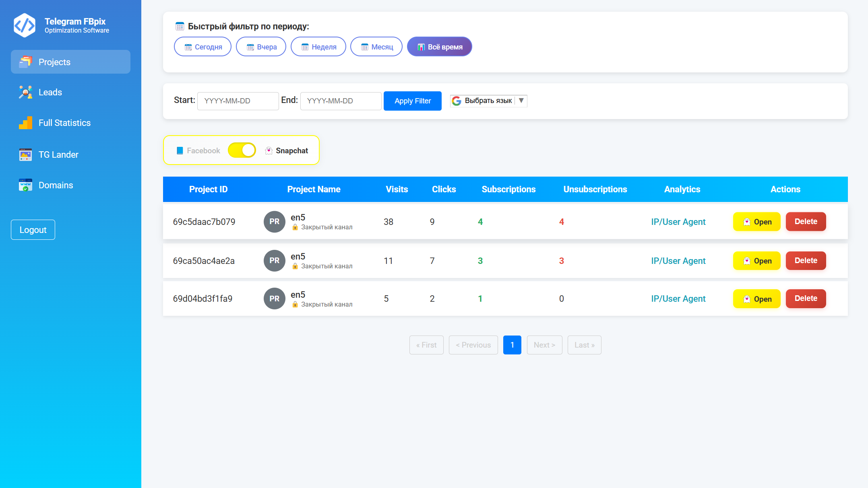Click the Projects folder icon in sidebar
This screenshot has height=488, width=868.
25,62
